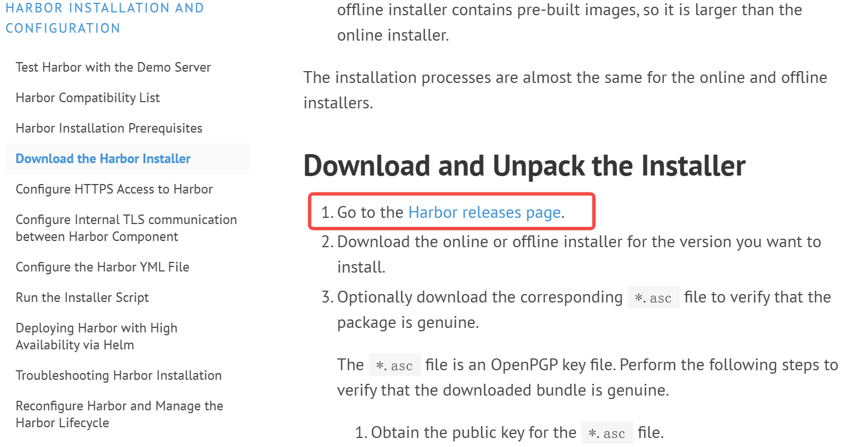Image resolution: width=868 pixels, height=447 pixels.
Task: Open Test Harbor with the Demo Server
Action: (113, 67)
